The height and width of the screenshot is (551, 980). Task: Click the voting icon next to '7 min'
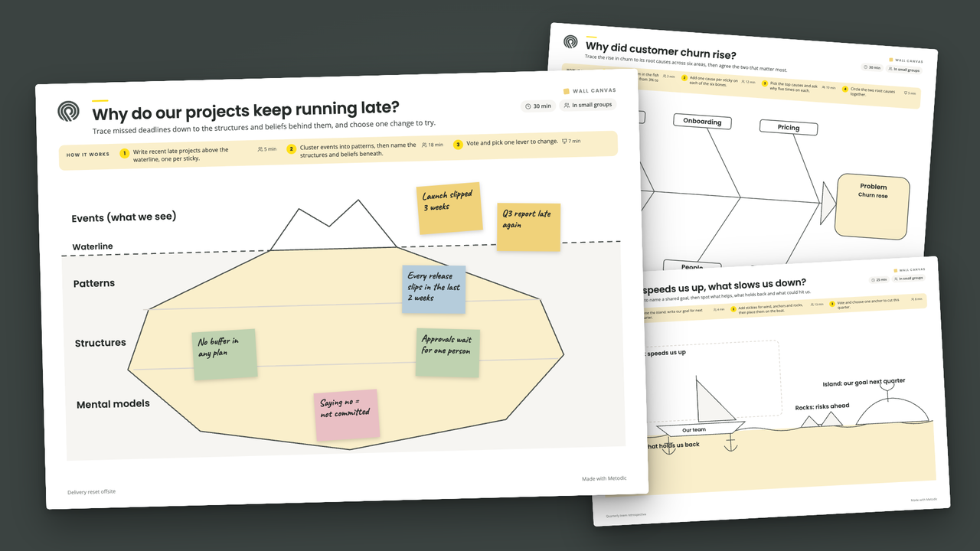click(x=564, y=141)
